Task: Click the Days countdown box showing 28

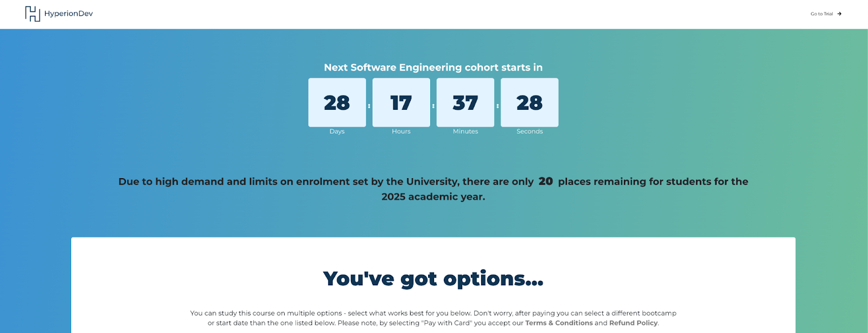Action: 337,102
